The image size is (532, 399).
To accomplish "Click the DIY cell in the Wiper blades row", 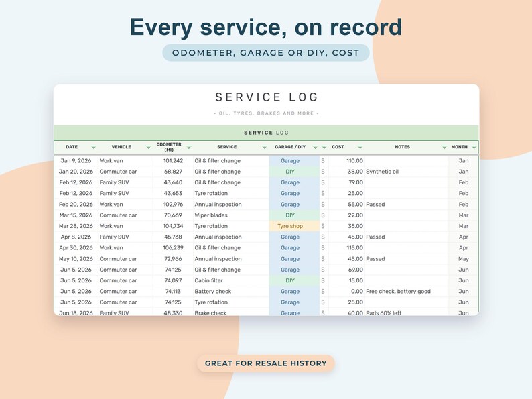I will pyautogui.click(x=294, y=215).
